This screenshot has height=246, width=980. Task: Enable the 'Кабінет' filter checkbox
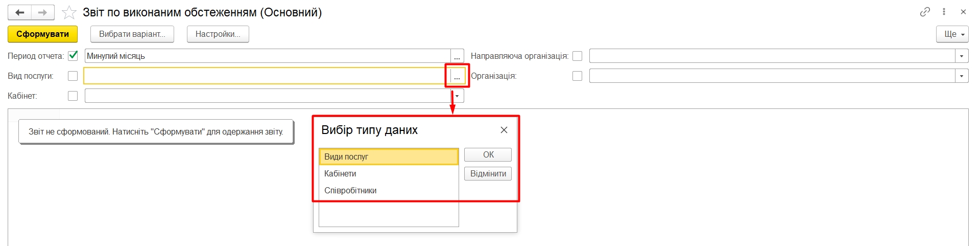point(73,96)
